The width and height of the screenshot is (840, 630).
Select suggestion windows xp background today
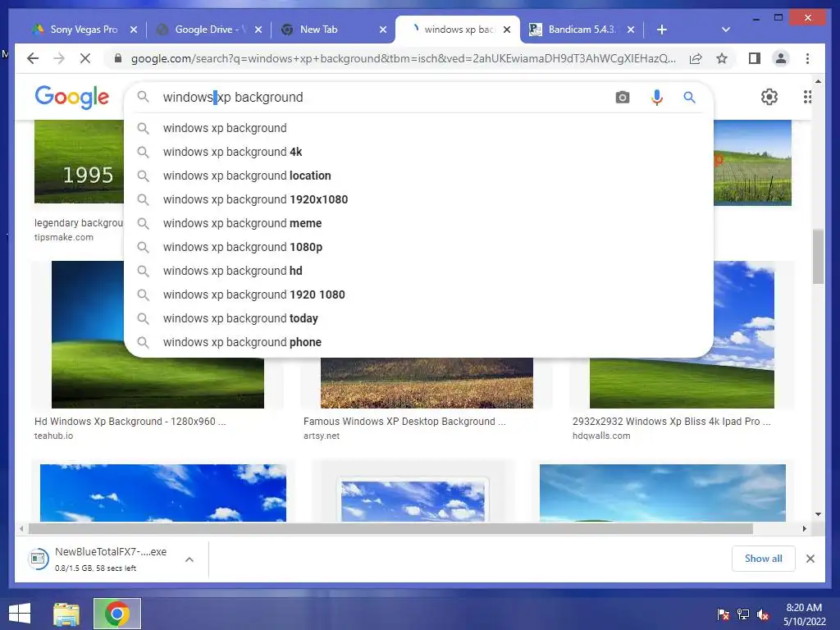pos(418,318)
